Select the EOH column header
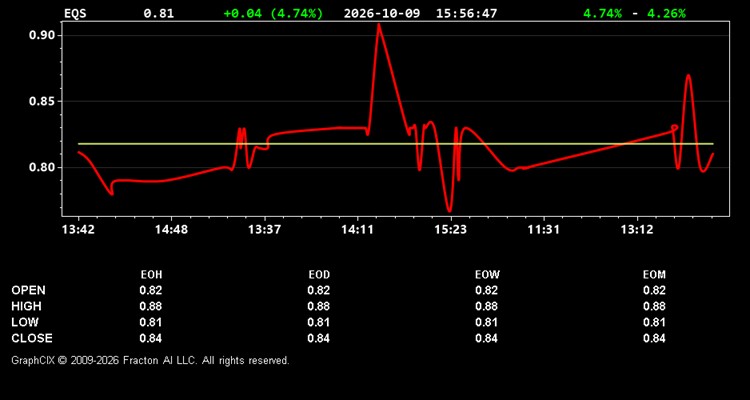Screen dimensions: 750x400 tap(151, 275)
